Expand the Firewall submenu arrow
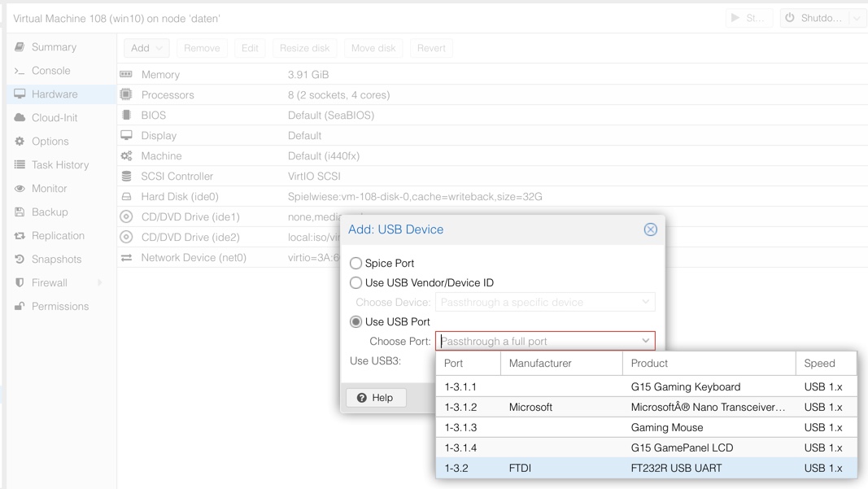Image resolution: width=868 pixels, height=489 pixels. tap(100, 283)
